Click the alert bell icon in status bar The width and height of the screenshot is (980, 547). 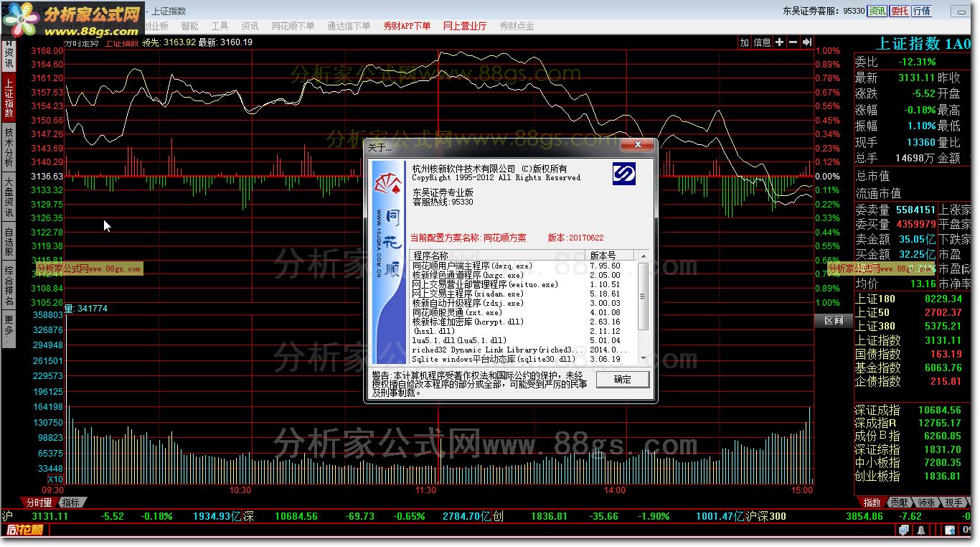click(920, 530)
